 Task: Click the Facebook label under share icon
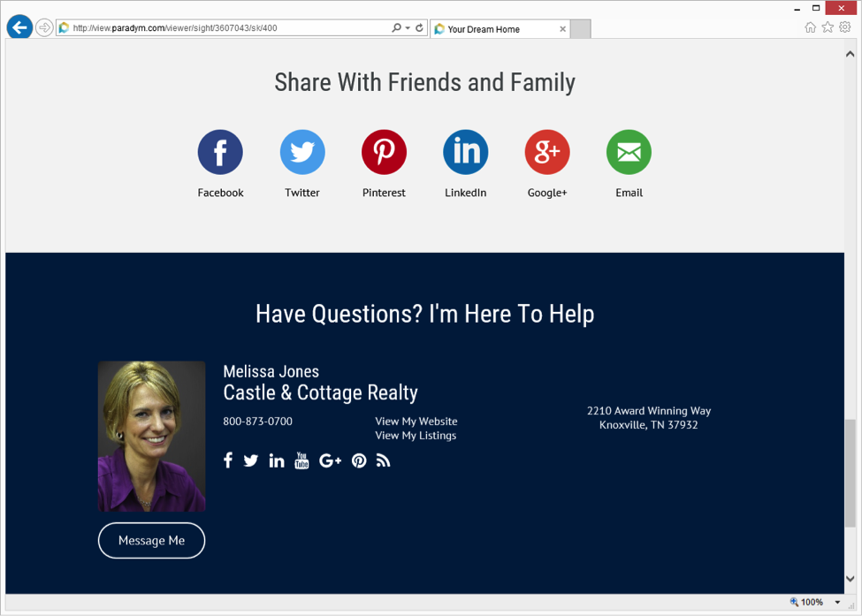click(x=220, y=193)
